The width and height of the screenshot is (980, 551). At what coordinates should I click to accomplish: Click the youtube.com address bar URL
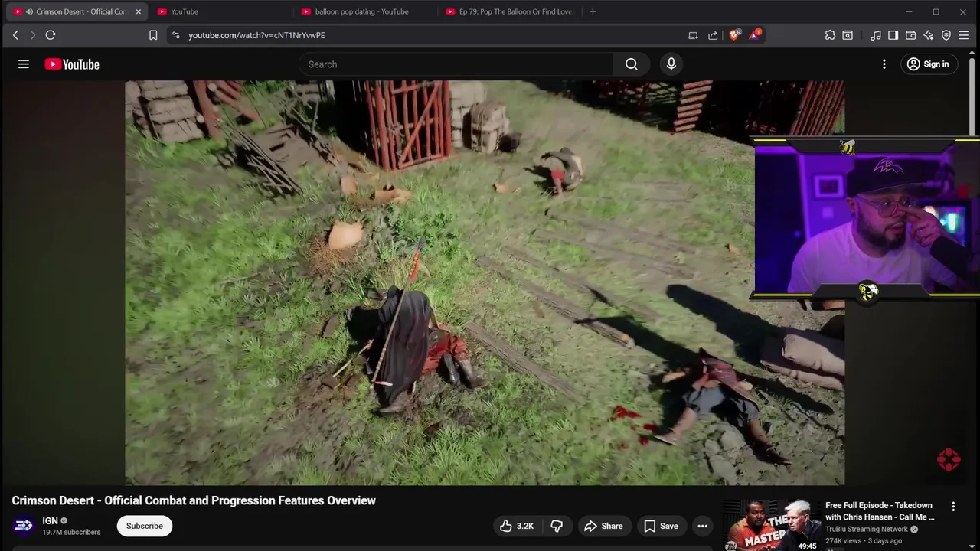pos(256,35)
